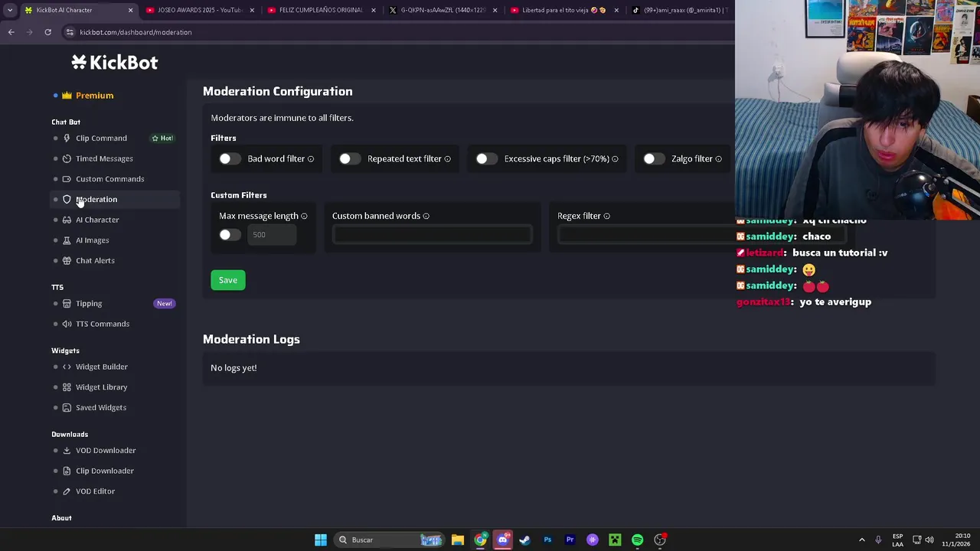Open the browser tab search dropdown arrow
This screenshot has height=551, width=980.
tap(10, 10)
